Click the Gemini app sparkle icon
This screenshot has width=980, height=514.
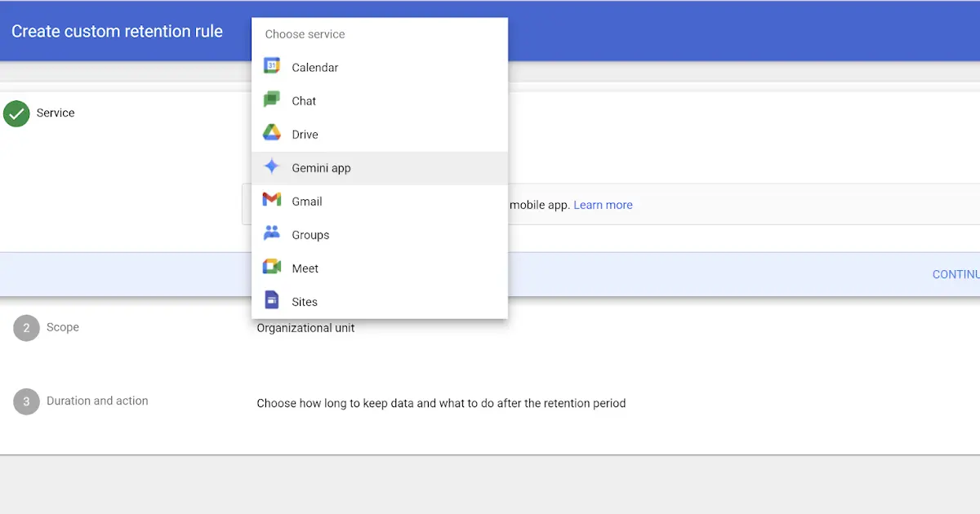[x=272, y=167]
